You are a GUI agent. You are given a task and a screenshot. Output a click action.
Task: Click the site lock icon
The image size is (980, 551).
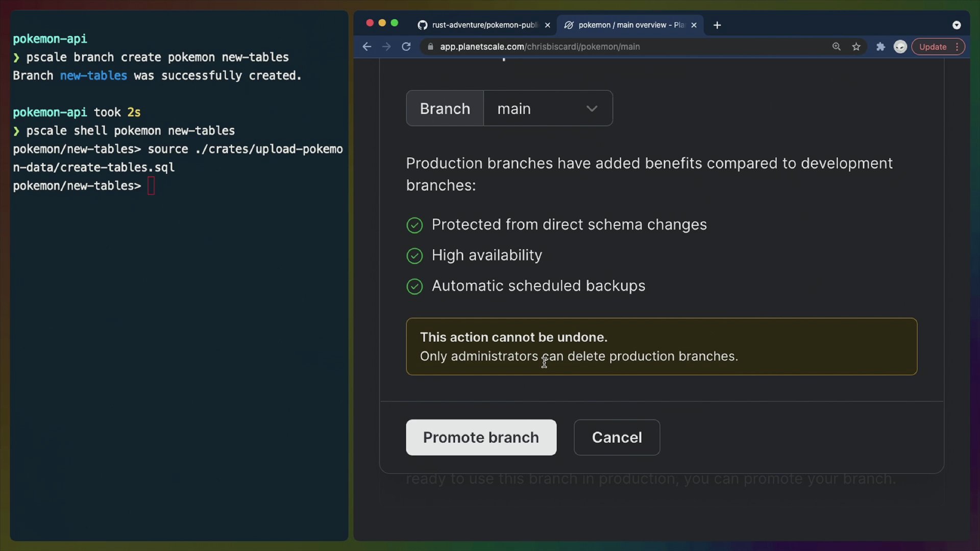(430, 46)
